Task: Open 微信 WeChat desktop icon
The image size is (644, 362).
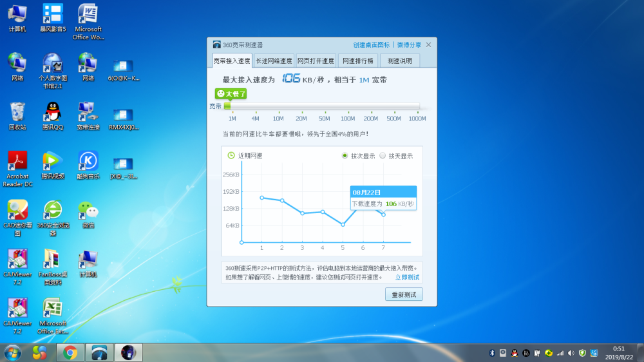Action: 88,214
